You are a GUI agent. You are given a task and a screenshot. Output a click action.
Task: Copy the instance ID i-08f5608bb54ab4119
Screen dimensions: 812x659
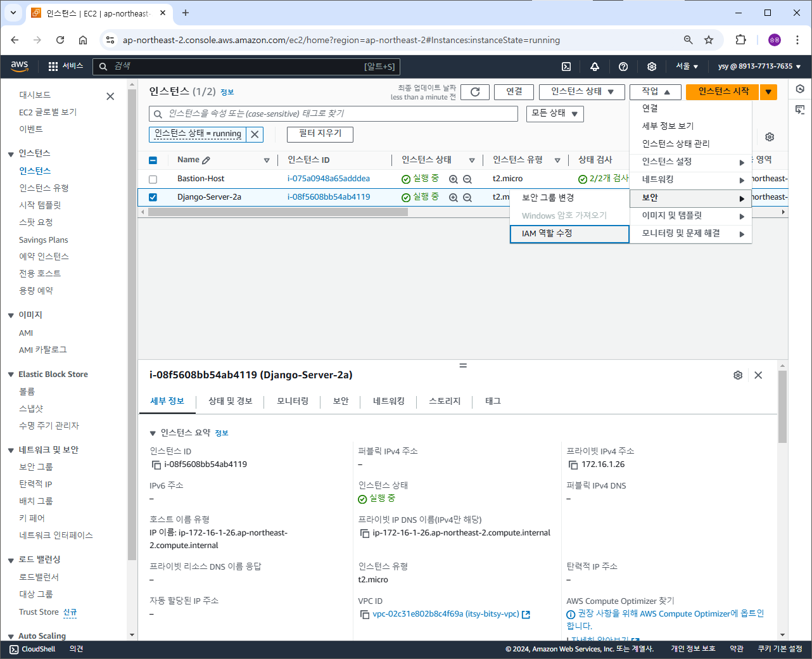pos(156,465)
